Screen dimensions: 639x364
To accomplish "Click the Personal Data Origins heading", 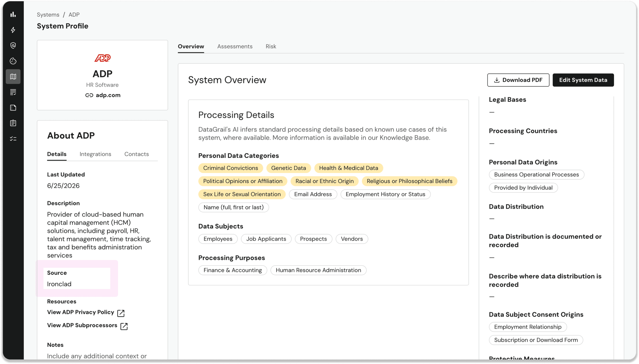I will [x=523, y=162].
